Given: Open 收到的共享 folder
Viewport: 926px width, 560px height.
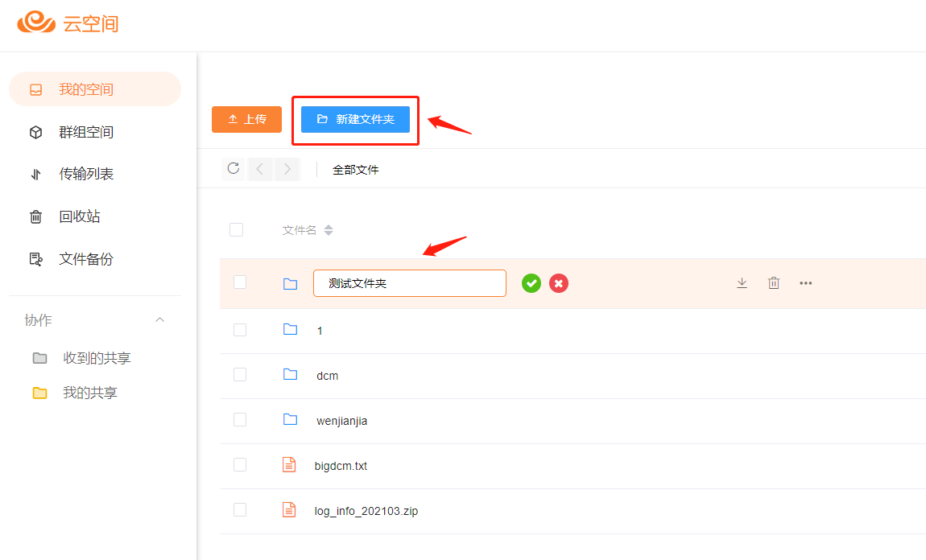Looking at the screenshot, I should pos(97,358).
